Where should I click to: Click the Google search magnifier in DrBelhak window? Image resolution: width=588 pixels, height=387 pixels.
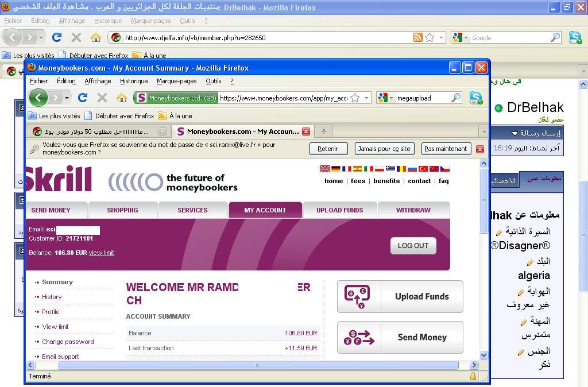[555, 37]
